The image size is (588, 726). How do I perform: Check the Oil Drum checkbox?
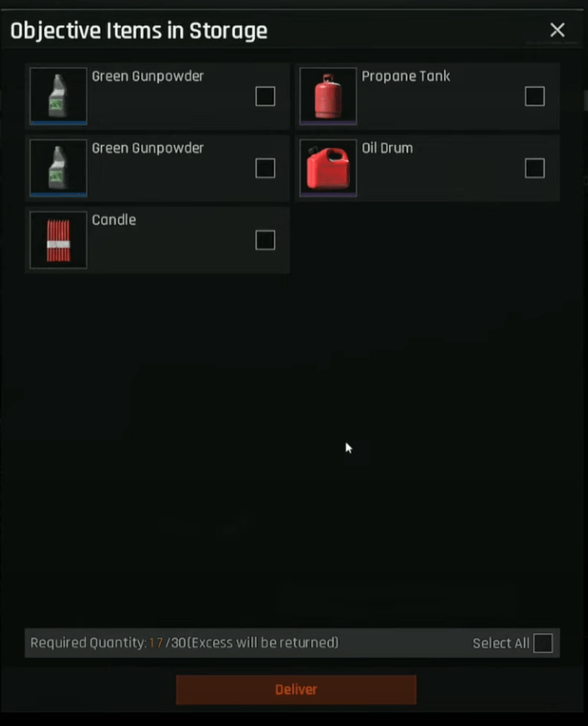pos(535,168)
